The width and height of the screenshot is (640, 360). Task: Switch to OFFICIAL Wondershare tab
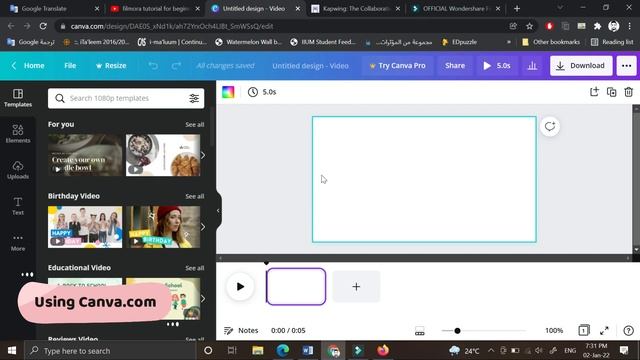[x=456, y=9]
